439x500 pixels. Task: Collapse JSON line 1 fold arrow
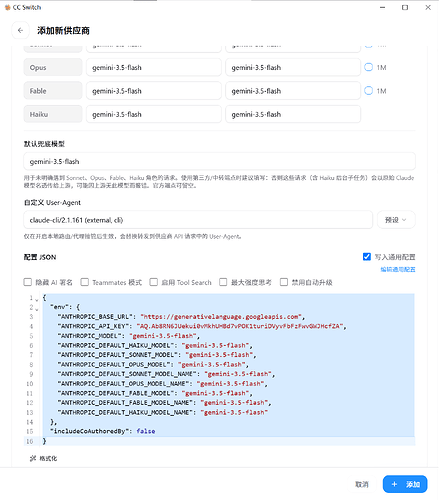pos(37,300)
